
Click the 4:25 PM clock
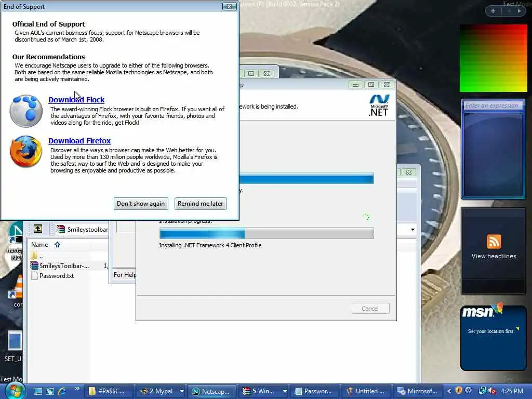point(512,391)
